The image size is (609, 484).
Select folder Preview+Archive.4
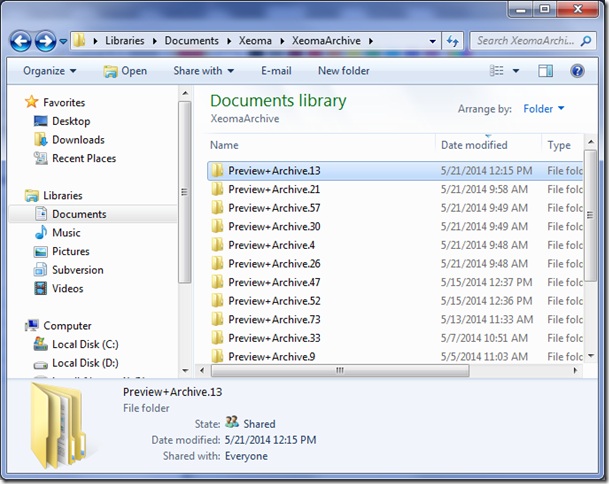click(x=395, y=245)
